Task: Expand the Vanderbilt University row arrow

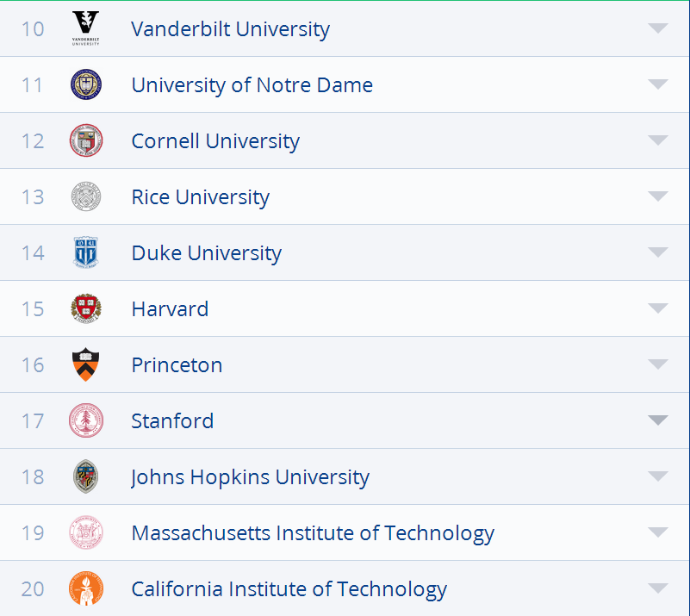Action: [x=658, y=28]
